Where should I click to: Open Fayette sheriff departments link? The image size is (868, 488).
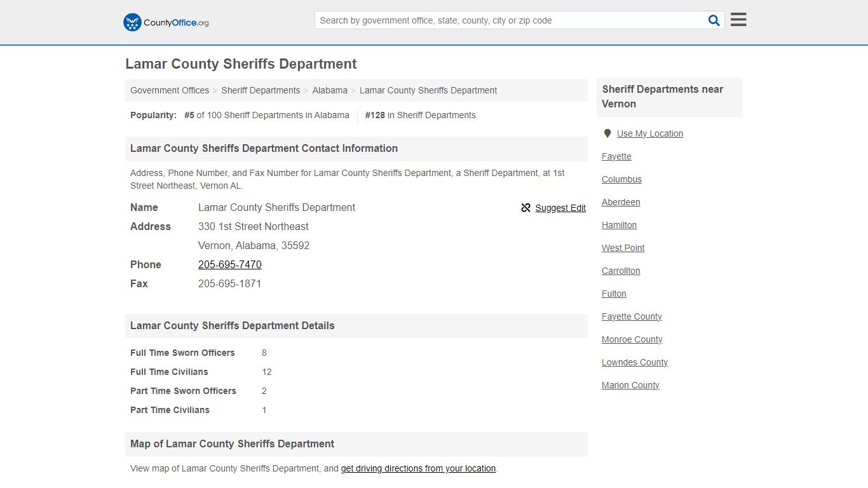pyautogui.click(x=616, y=156)
